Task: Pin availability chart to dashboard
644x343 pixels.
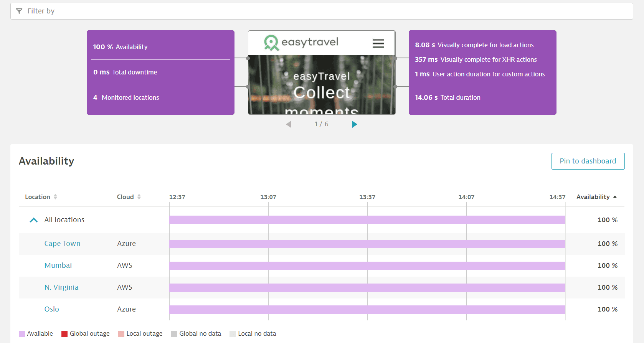Action: click(x=588, y=161)
